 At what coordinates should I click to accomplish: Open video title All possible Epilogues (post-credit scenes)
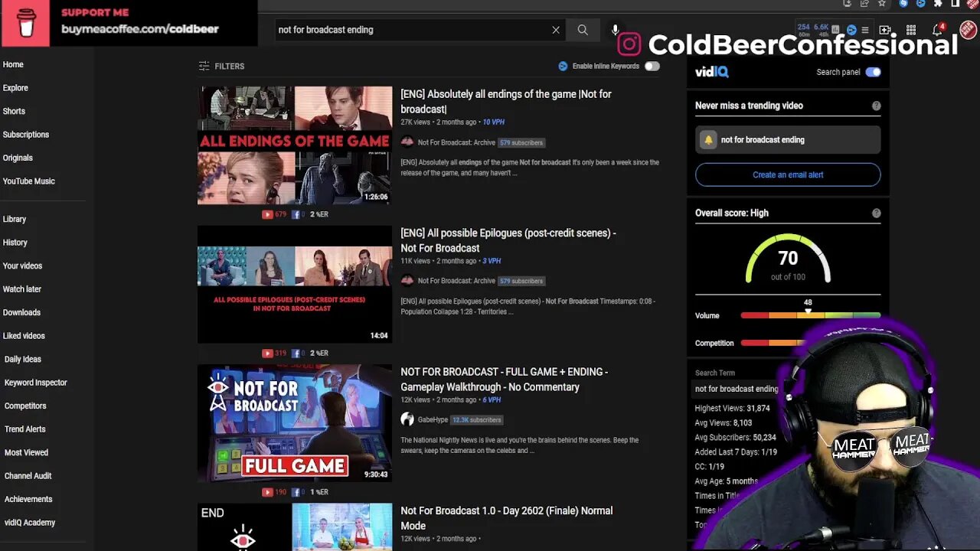[x=508, y=240]
